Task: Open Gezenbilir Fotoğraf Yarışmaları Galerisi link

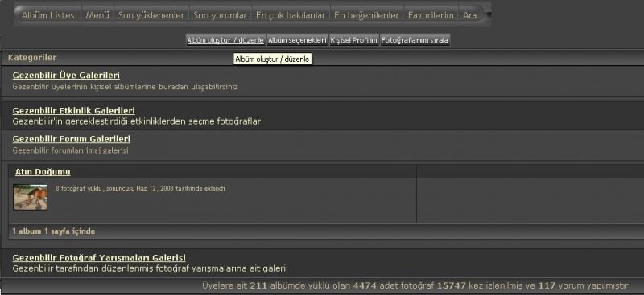Action: [x=99, y=258]
